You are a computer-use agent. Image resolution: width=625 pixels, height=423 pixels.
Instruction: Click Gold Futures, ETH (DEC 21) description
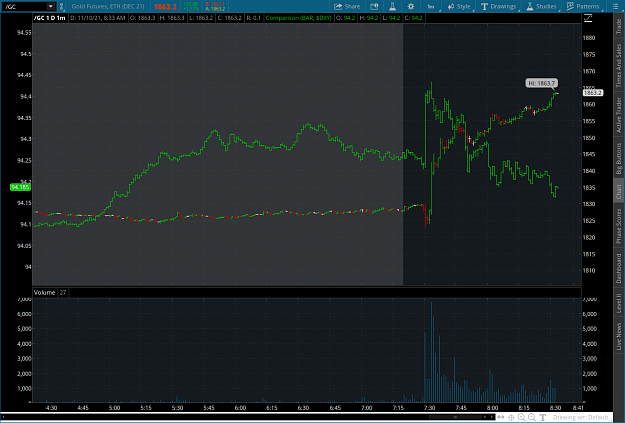[108, 6]
